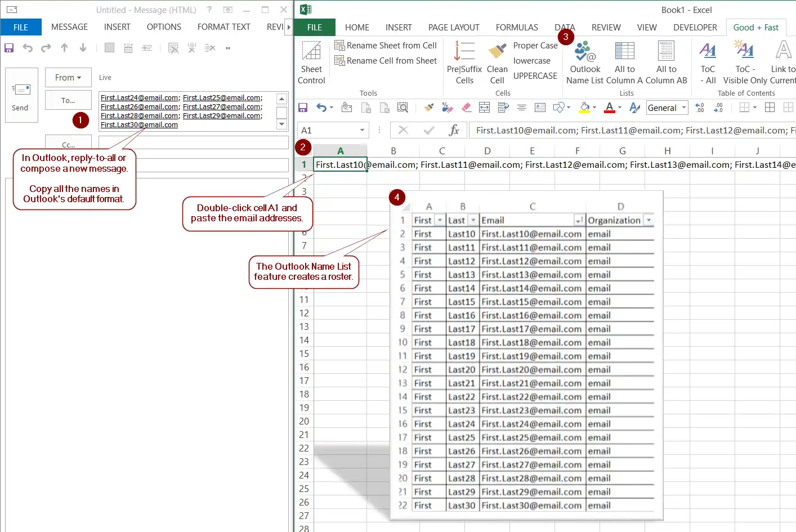Click To... button in Outlook
Image resolution: width=796 pixels, height=532 pixels.
coord(68,100)
